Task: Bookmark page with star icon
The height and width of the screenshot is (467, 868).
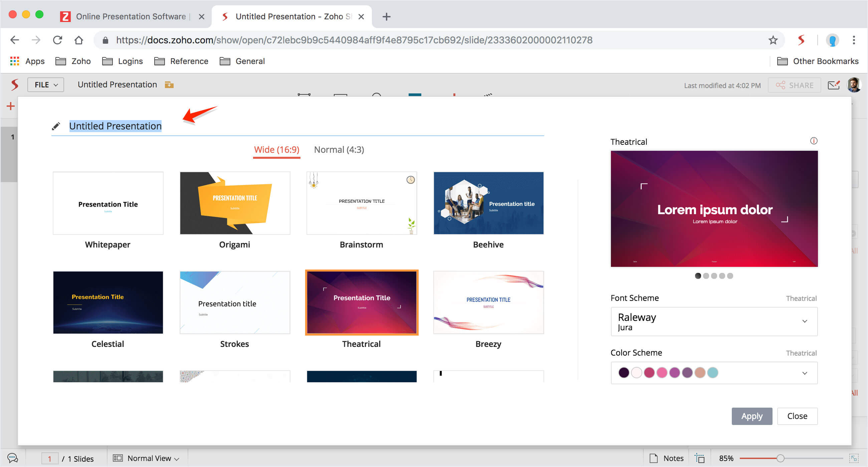Action: click(773, 40)
